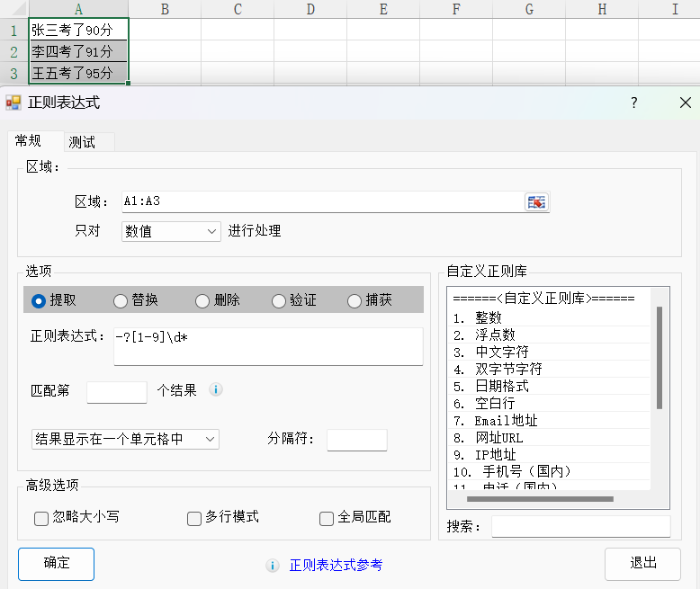The height and width of the screenshot is (589, 700).
Task: Pick the 捕获 radio button
Action: [x=354, y=300]
